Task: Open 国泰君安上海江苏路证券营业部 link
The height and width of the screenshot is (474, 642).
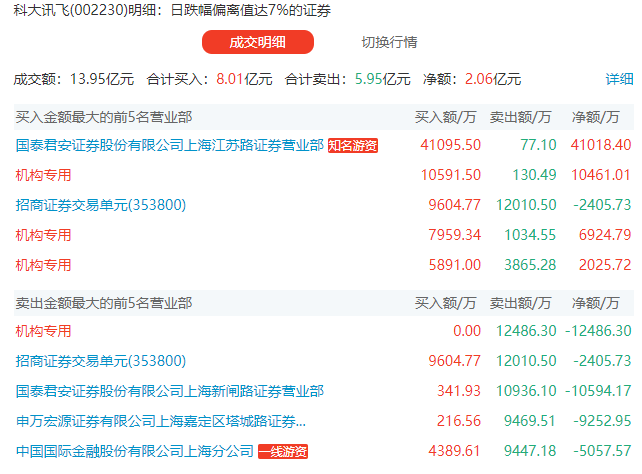Action: [x=170, y=145]
